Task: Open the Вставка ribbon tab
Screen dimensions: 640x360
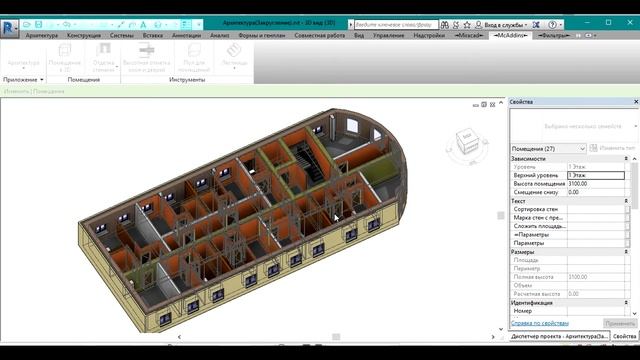Action: tap(153, 36)
